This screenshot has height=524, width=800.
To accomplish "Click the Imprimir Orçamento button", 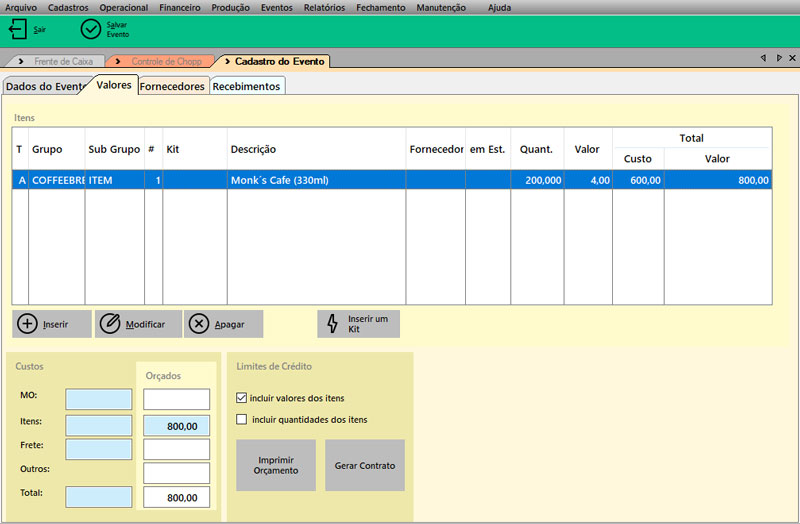I will coord(276,465).
